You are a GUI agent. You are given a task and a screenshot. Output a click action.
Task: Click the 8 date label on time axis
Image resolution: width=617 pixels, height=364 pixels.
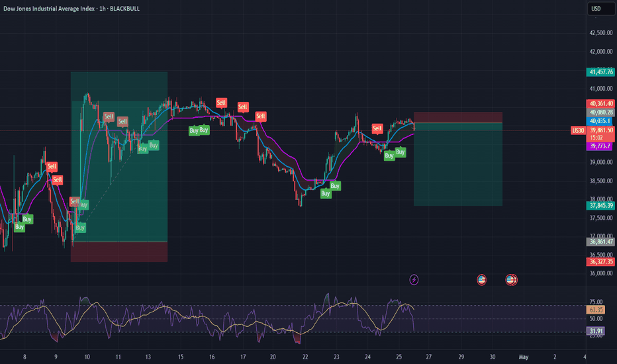coord(24,357)
